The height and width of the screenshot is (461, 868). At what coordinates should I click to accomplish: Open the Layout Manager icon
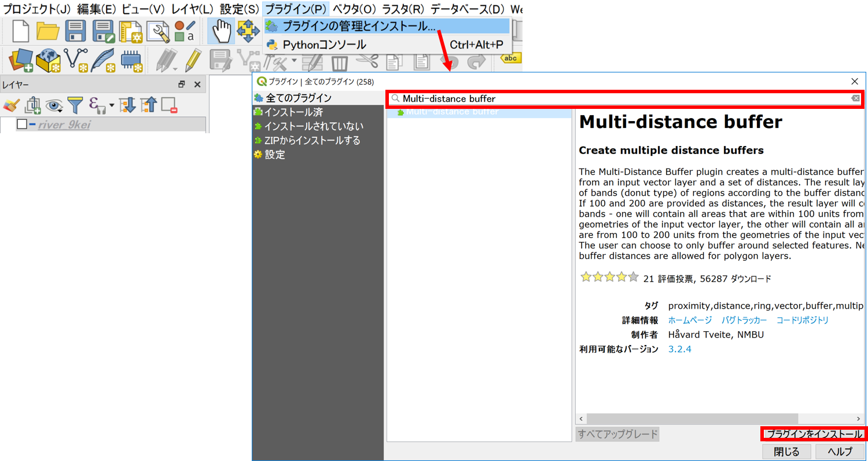pyautogui.click(x=157, y=31)
